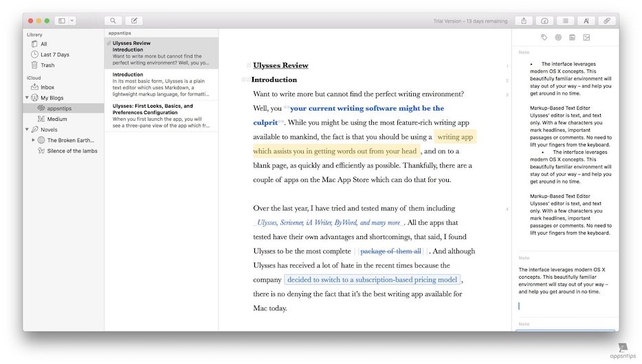Viewport: 642px width, 364px height.
Task: Open the markup reference 'A' button
Action: (x=586, y=21)
